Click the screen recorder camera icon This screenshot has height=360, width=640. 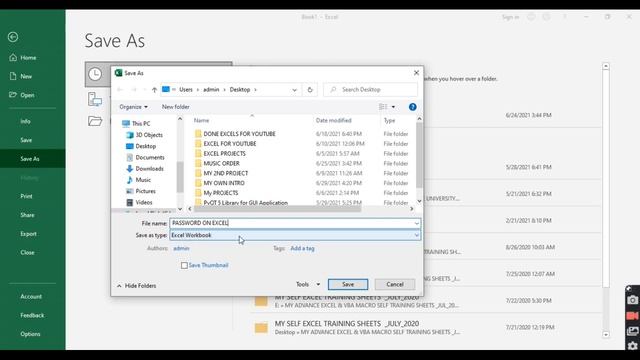(x=633, y=300)
